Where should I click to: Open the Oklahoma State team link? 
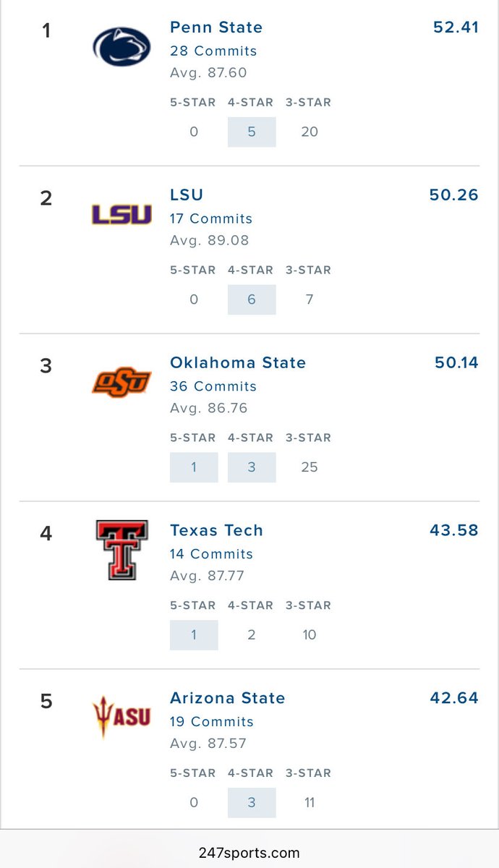tap(238, 363)
